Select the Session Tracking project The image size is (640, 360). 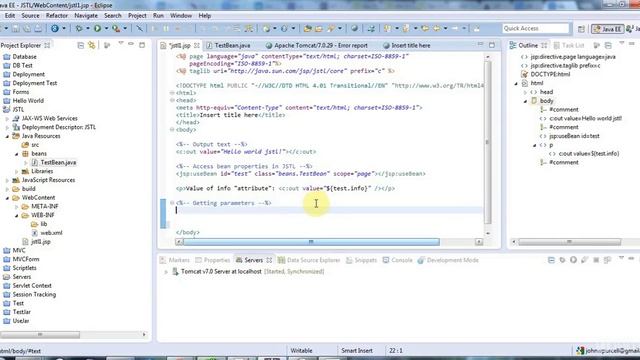pos(34,294)
